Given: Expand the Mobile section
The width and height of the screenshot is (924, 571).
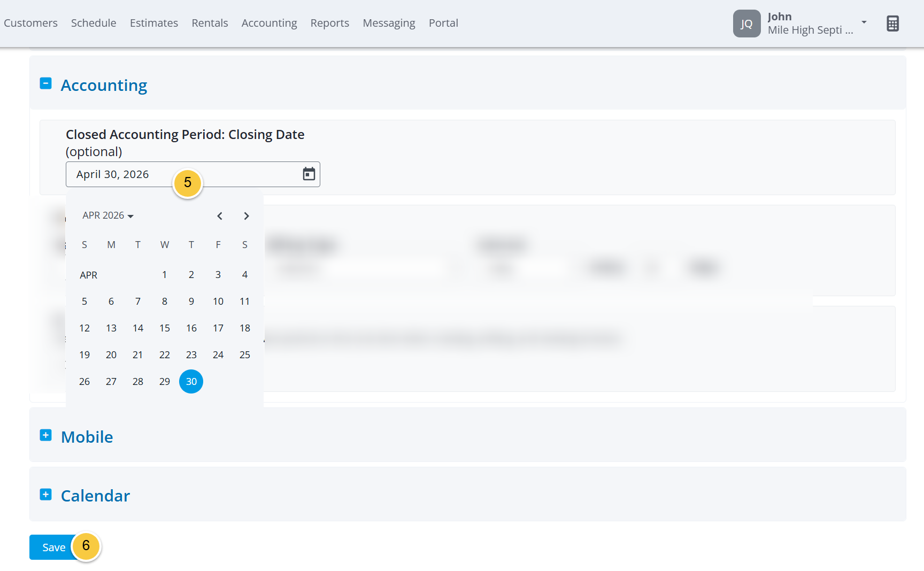Looking at the screenshot, I should tap(46, 435).
